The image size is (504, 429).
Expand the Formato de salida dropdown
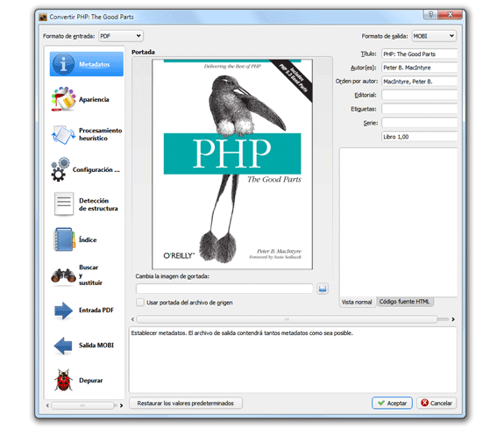point(434,36)
